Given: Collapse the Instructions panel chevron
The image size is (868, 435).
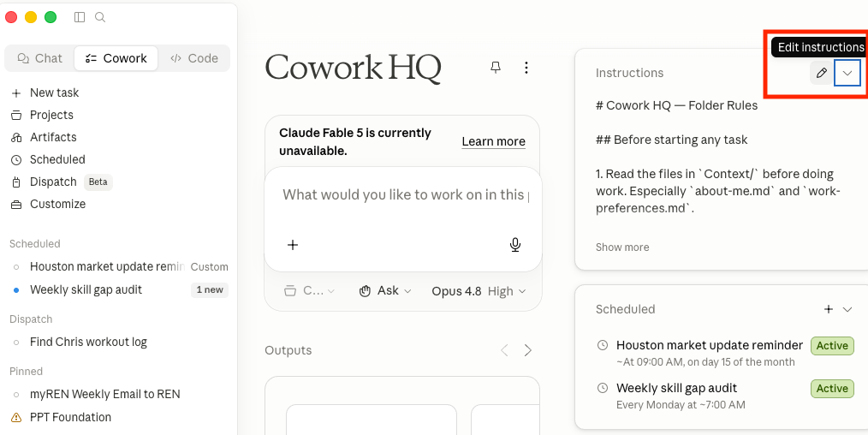Looking at the screenshot, I should point(847,73).
